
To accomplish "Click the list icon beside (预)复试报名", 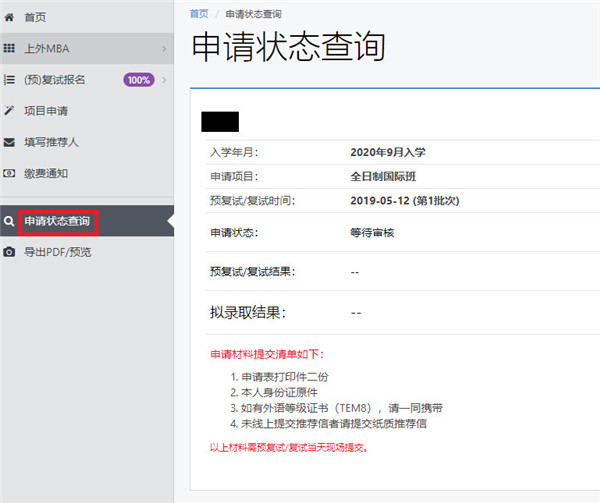I will coord(9,80).
